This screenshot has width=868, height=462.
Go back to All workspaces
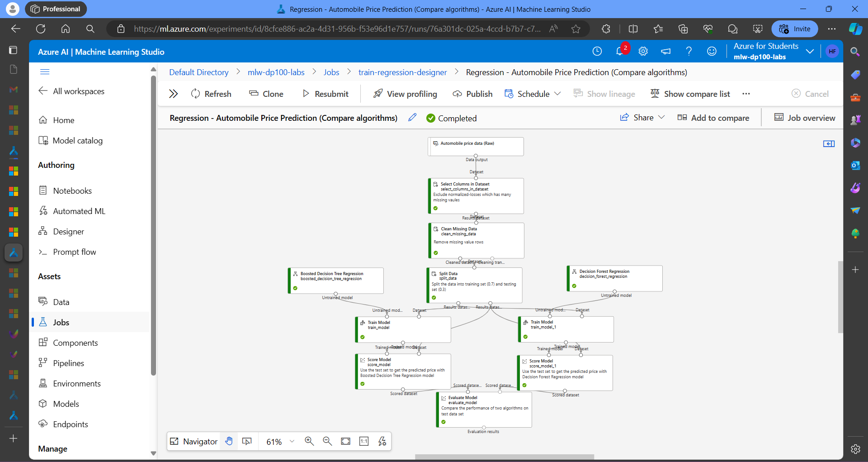71,91
